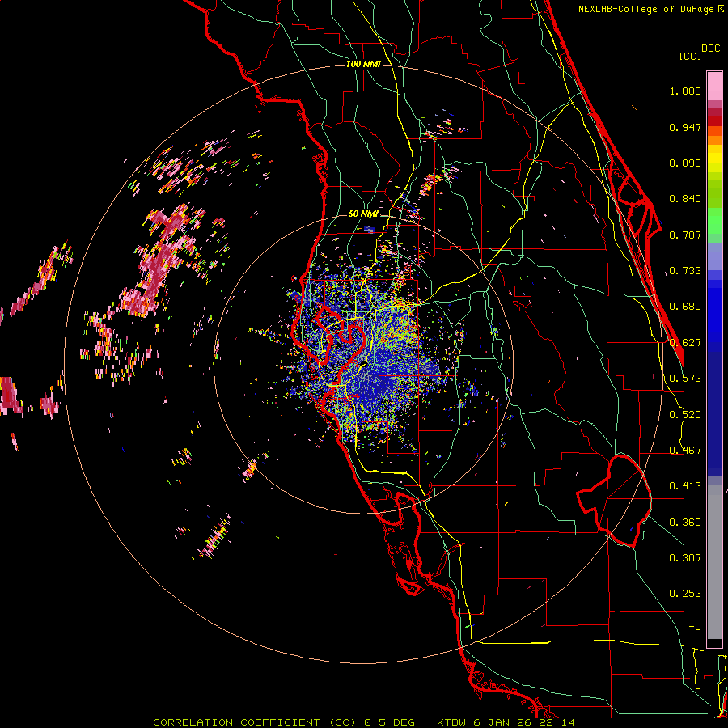The height and width of the screenshot is (728, 728).
Task: Click the Correlation Coefficient caption at the bottom
Action: tap(364, 722)
